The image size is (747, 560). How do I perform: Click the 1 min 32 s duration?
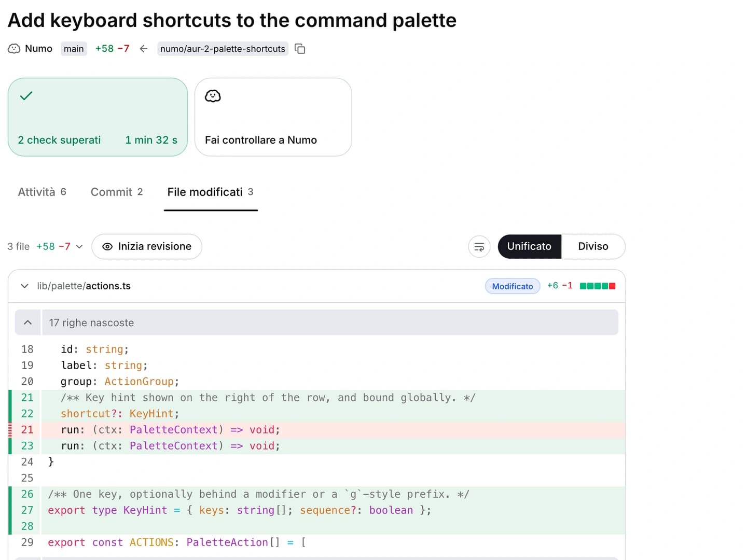tap(151, 140)
